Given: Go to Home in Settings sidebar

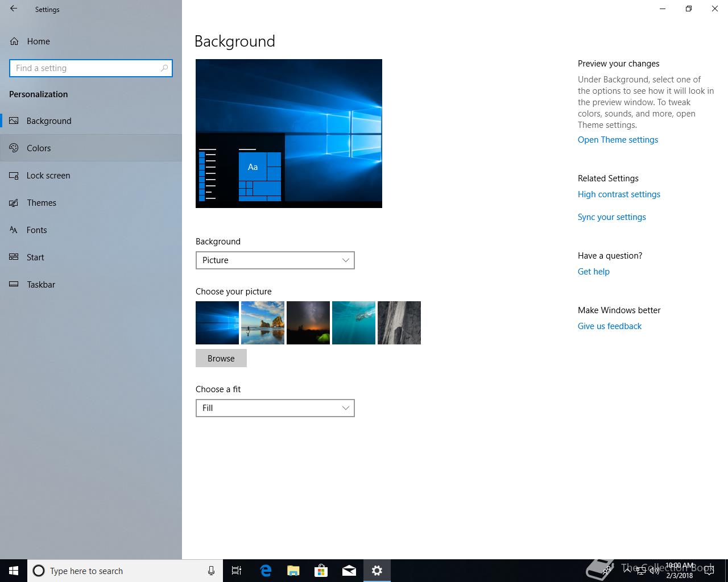Looking at the screenshot, I should [x=38, y=41].
